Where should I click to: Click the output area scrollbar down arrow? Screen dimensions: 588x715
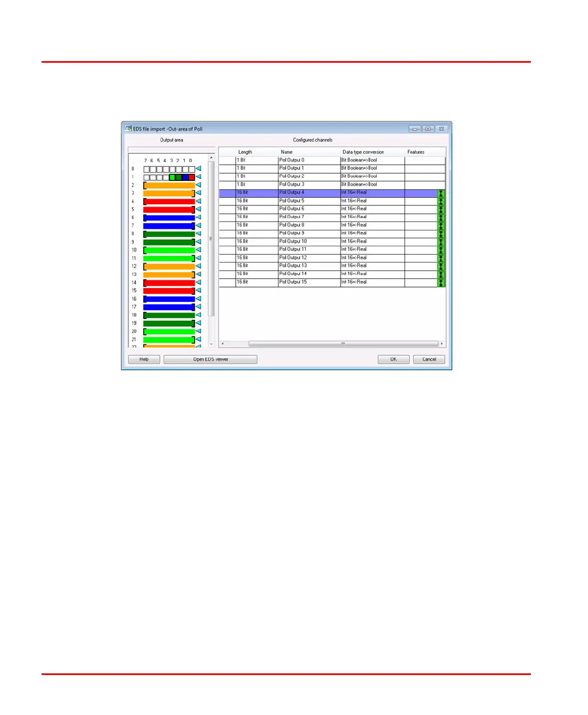pos(211,344)
